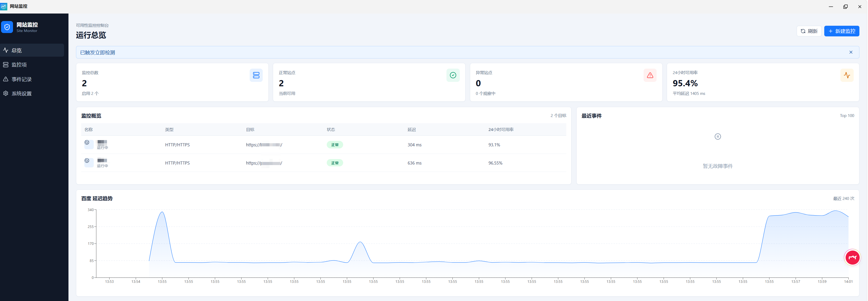Screen dimensions: 868x301
Task: Click the 监控概览 panel title
Action: [91, 116]
